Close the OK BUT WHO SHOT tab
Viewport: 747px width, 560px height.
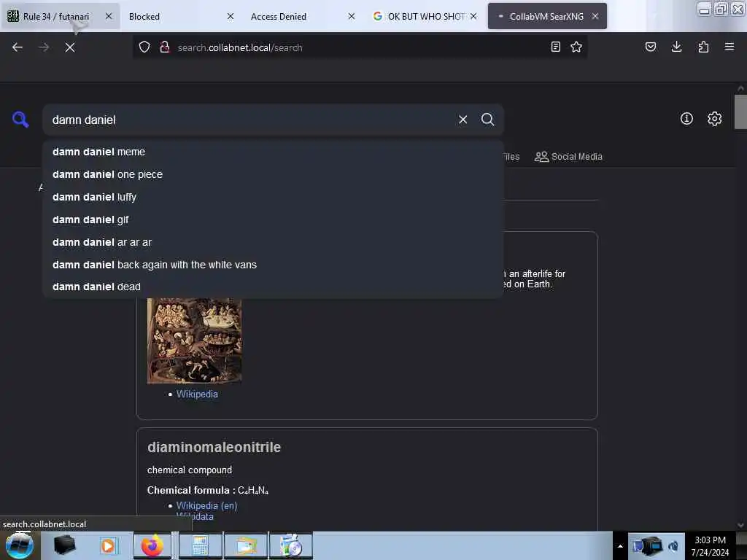pyautogui.click(x=473, y=16)
